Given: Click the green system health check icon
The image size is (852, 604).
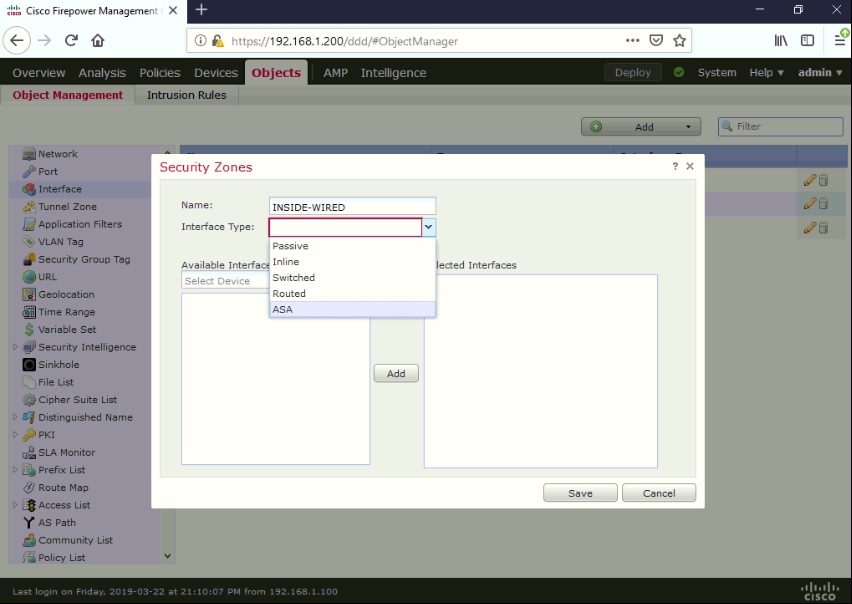Looking at the screenshot, I should tap(680, 72).
